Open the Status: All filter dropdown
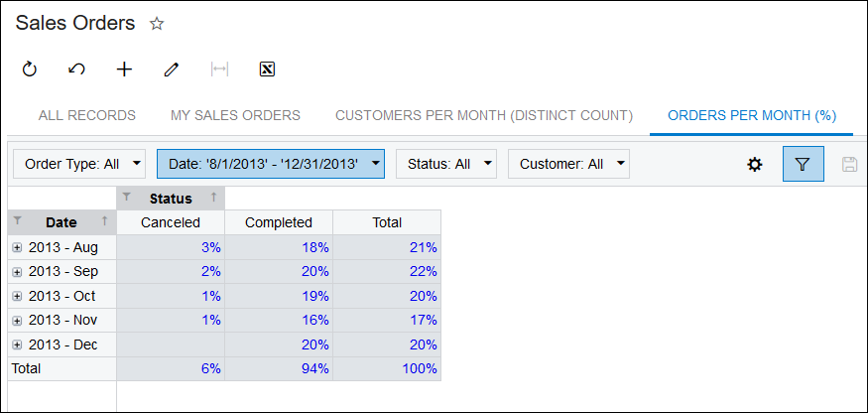 tap(445, 164)
